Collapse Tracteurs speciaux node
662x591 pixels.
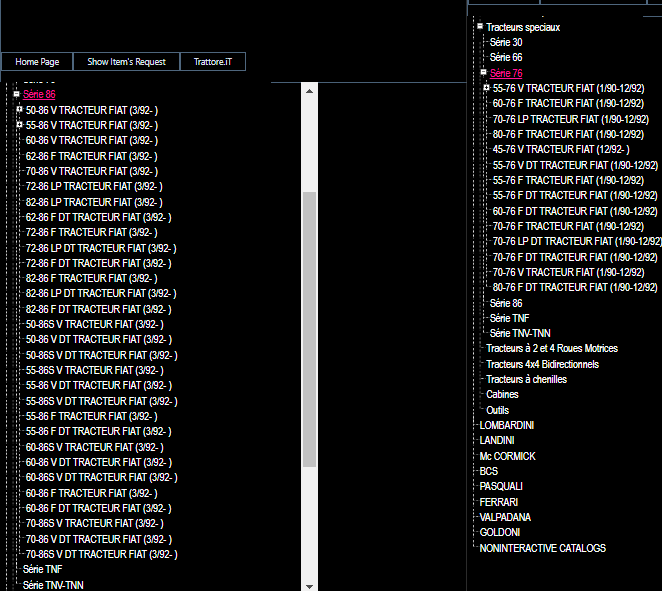[480, 26]
